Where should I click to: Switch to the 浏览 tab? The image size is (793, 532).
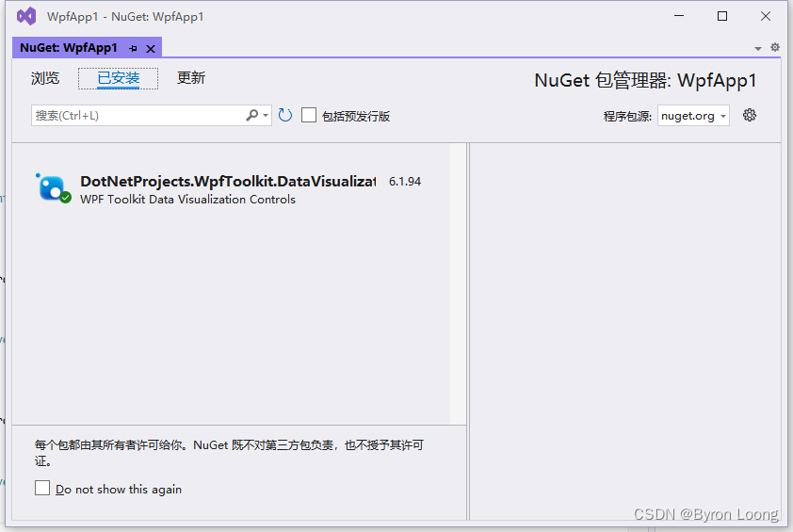tap(45, 78)
